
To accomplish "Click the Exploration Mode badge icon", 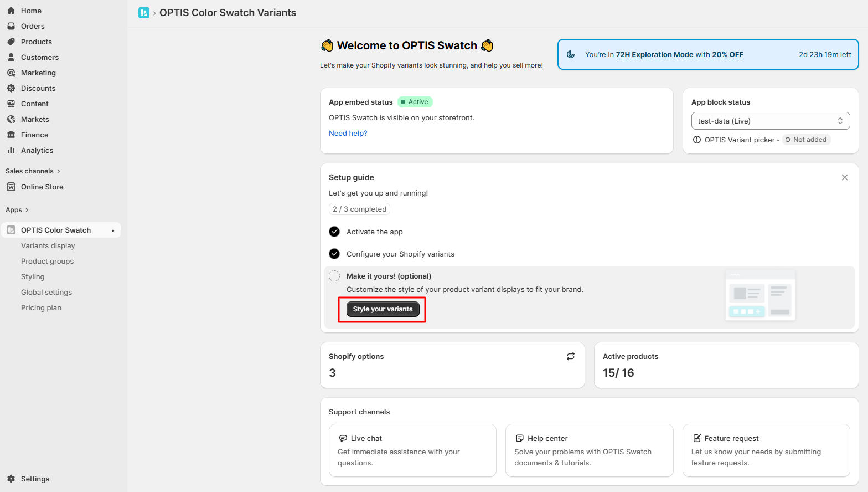I will point(571,54).
